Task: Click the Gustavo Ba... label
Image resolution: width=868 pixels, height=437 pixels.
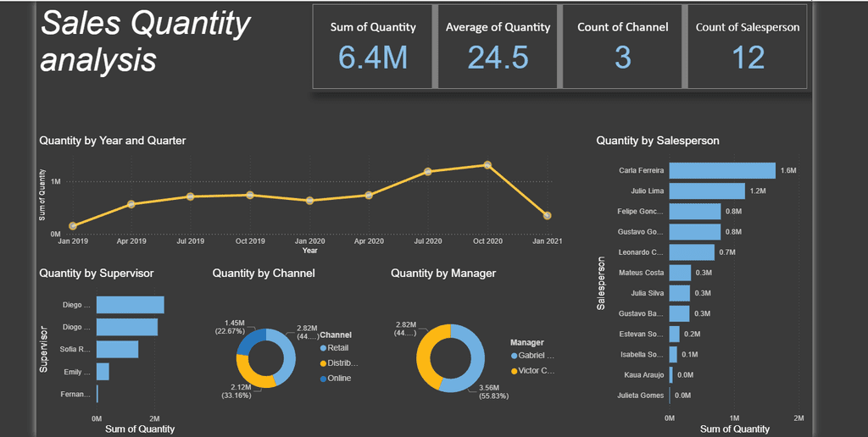Action: (641, 313)
